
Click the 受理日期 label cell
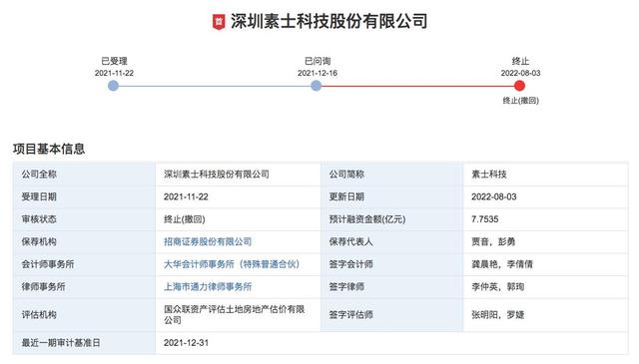click(x=84, y=196)
